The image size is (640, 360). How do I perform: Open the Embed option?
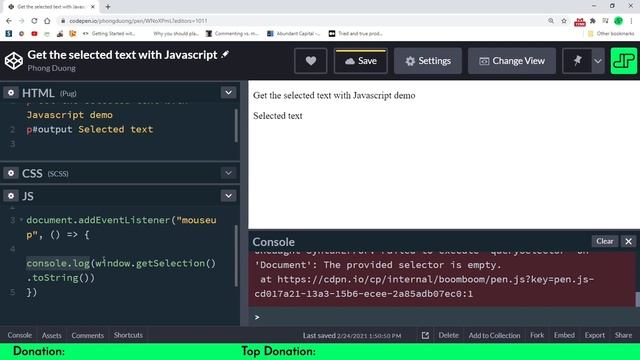tap(564, 335)
